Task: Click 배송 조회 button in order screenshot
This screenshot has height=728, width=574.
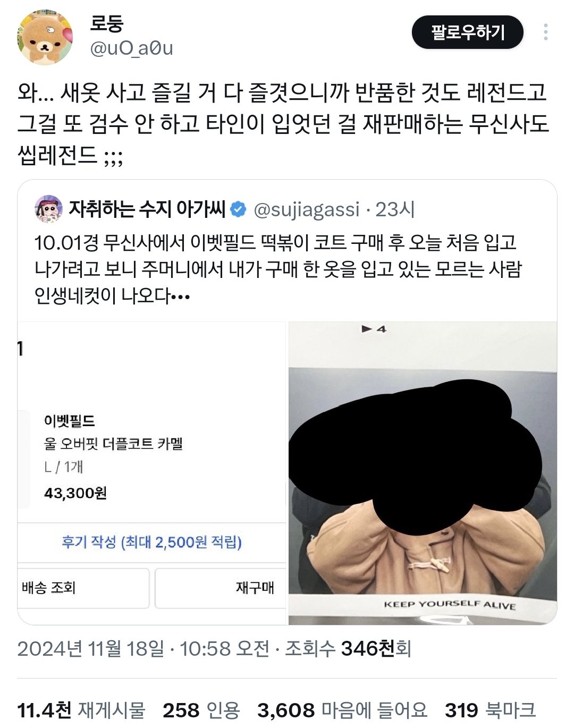Action: tap(83, 588)
